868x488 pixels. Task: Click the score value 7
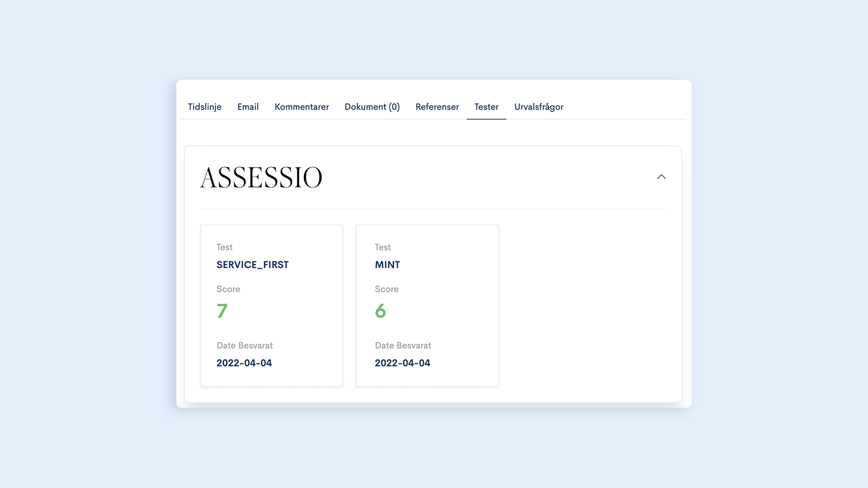point(222,311)
